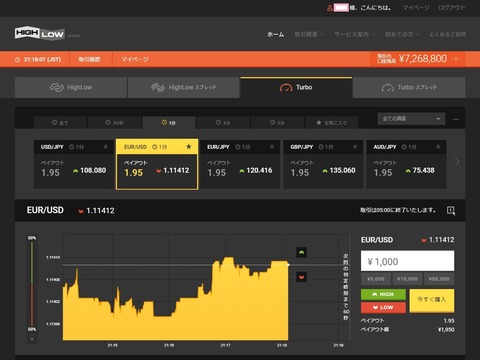Log out via ログアウト link
Screen dimensions: 480x360
[x=451, y=8]
